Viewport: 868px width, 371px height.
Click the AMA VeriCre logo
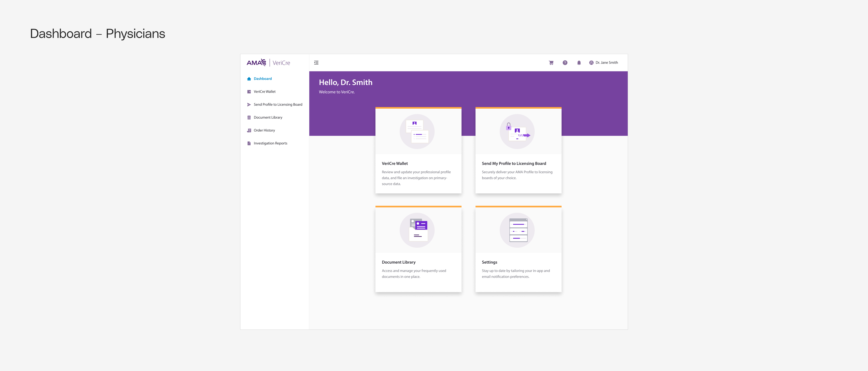coord(269,62)
